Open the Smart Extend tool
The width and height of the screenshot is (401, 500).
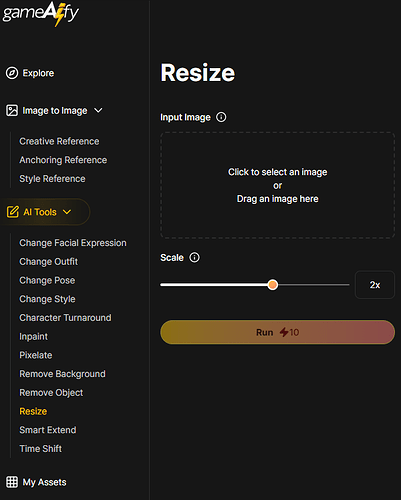(48, 430)
